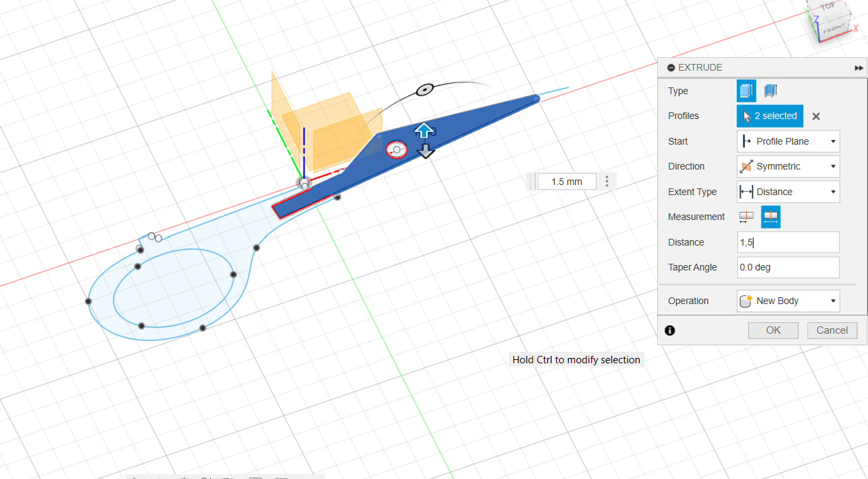This screenshot has width=868, height=479.
Task: Click the red-circled hole on the handle
Action: [397, 150]
